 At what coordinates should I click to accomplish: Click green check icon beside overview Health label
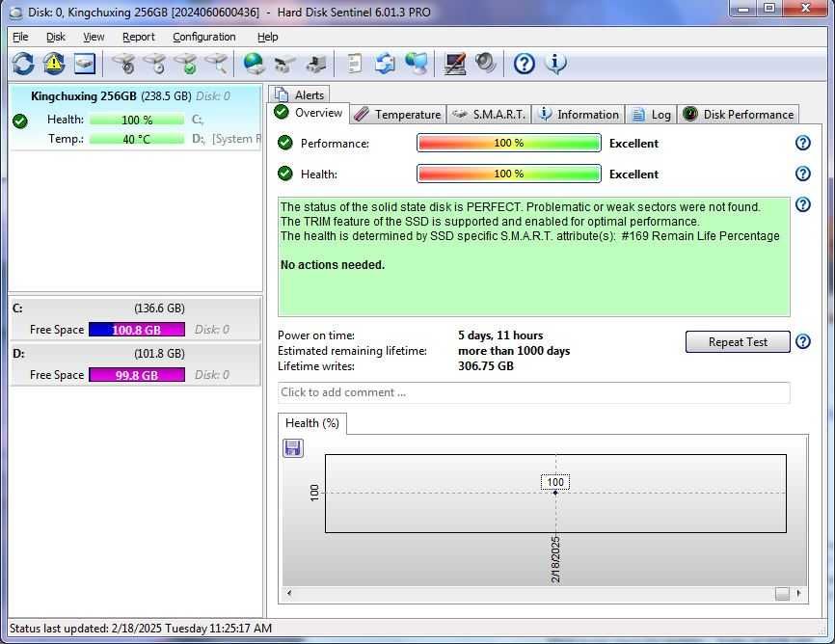coord(285,174)
